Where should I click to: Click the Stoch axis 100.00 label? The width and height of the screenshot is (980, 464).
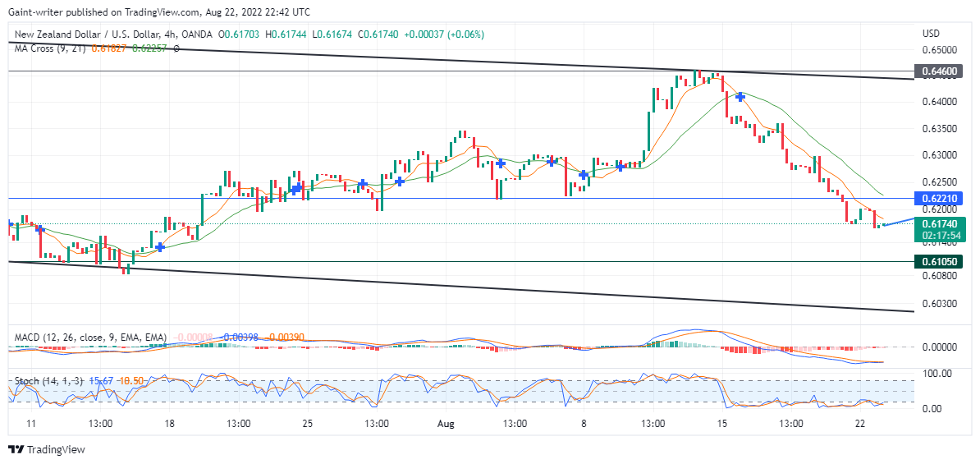click(936, 374)
